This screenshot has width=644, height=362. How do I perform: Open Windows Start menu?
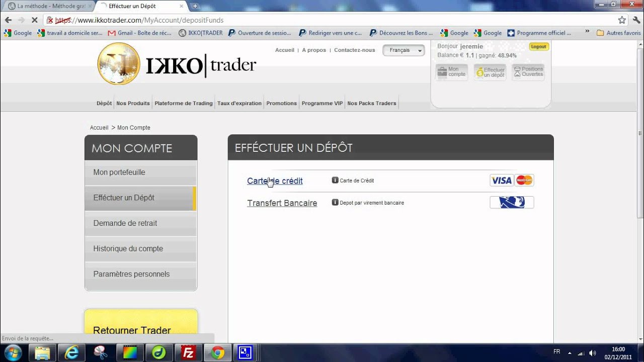(x=13, y=352)
